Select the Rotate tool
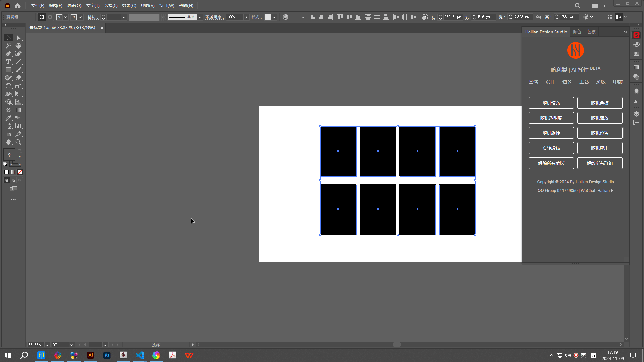Viewport: 644px width, 362px height. pyautogui.click(x=8, y=86)
